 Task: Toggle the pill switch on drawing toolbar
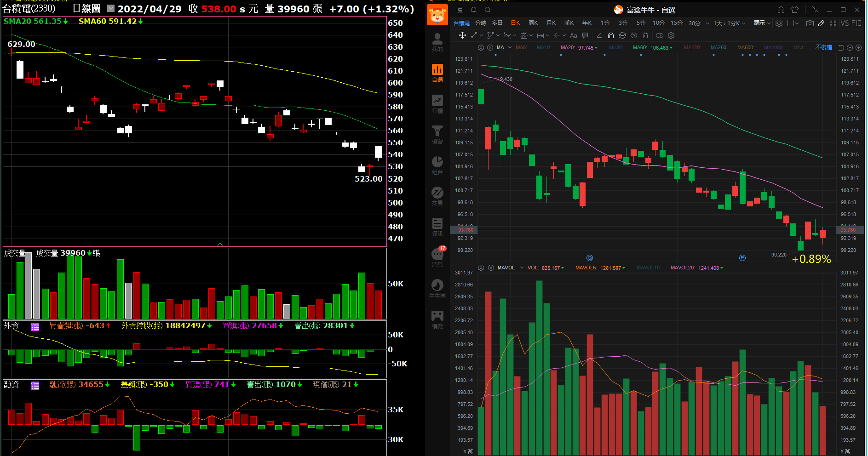660,35
